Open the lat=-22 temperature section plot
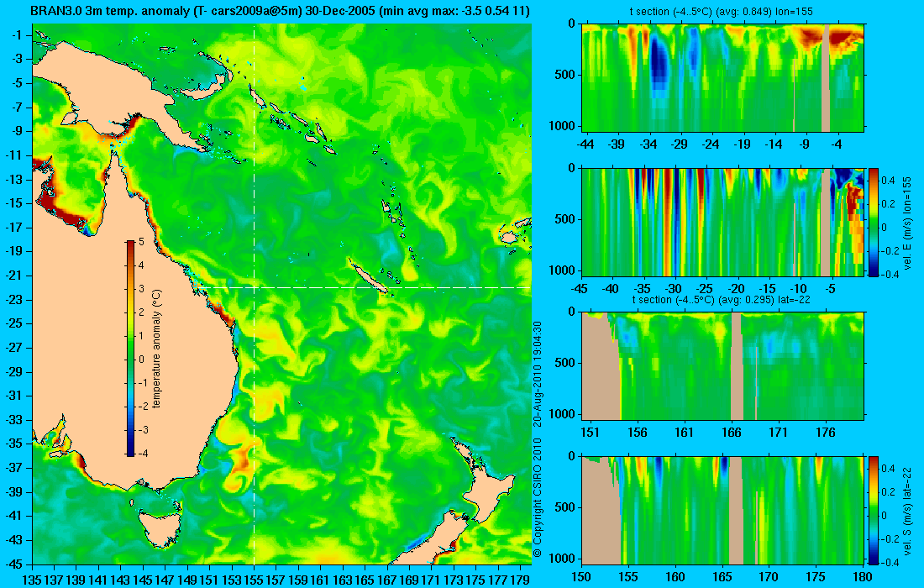 [722, 366]
